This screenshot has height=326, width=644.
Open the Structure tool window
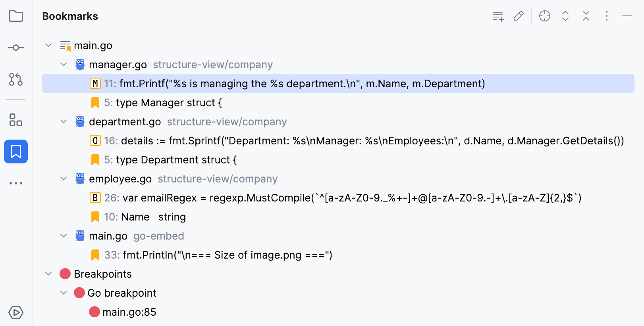16,120
